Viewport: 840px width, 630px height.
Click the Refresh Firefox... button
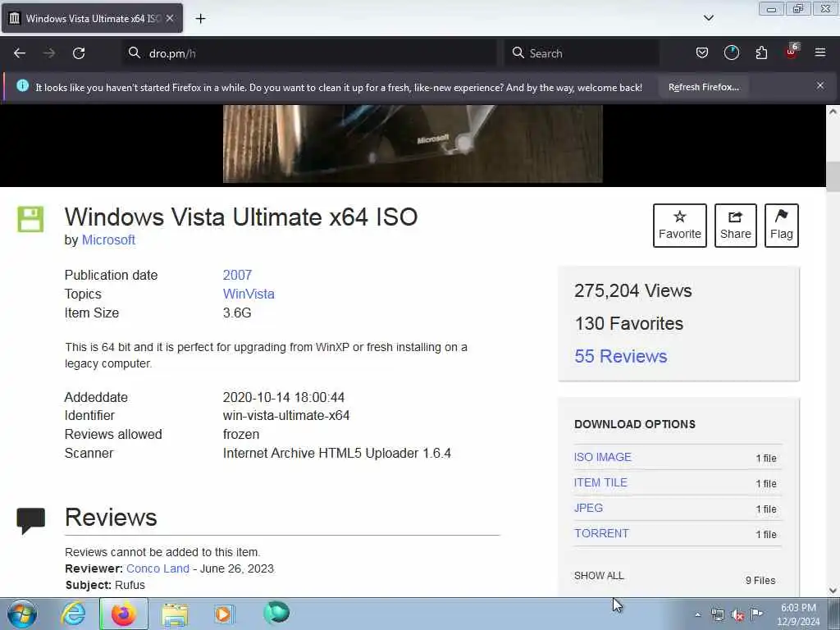click(703, 87)
